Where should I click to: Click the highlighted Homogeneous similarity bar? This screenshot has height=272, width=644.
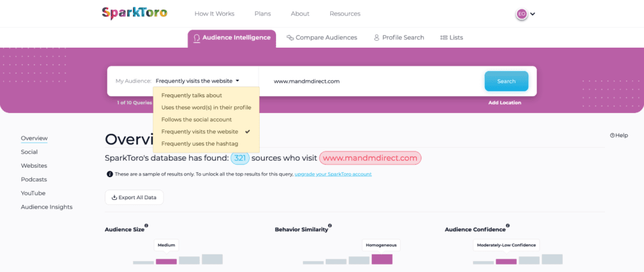pos(382,259)
